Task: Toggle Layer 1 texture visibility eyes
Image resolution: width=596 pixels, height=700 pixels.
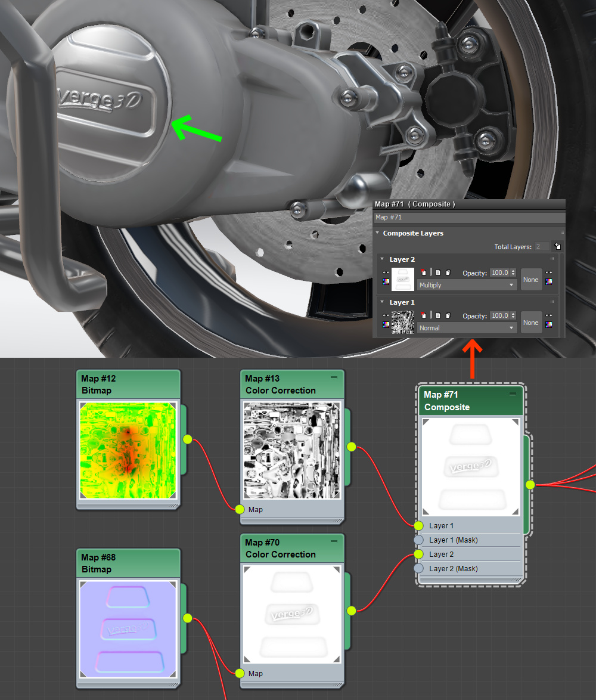Action: (386, 315)
